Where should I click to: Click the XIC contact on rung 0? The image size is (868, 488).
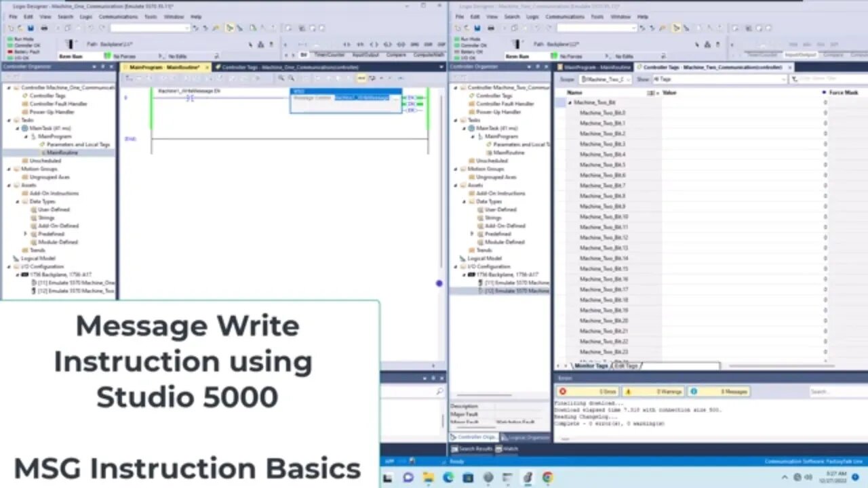pyautogui.click(x=190, y=98)
